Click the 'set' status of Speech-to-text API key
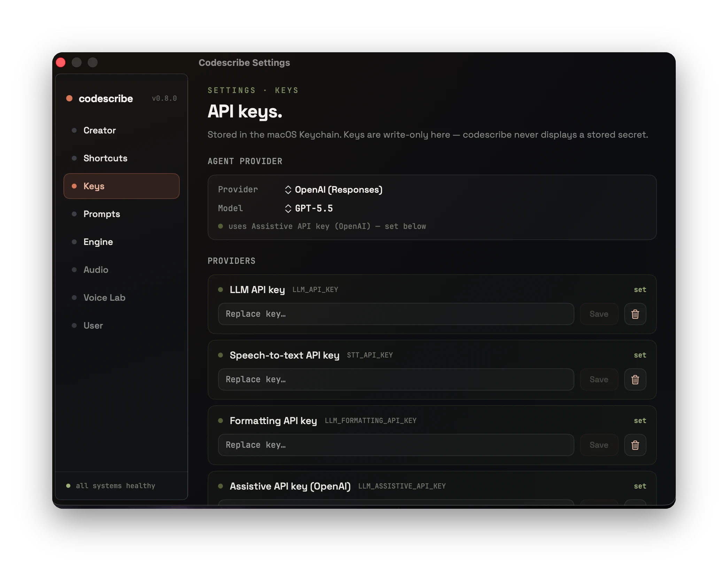The height and width of the screenshot is (561, 728). (640, 355)
